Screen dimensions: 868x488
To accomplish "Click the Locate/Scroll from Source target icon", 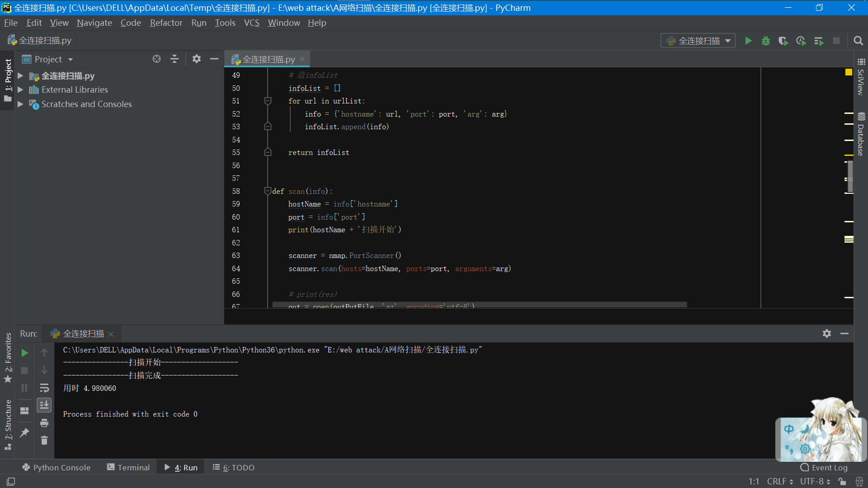I will [156, 59].
